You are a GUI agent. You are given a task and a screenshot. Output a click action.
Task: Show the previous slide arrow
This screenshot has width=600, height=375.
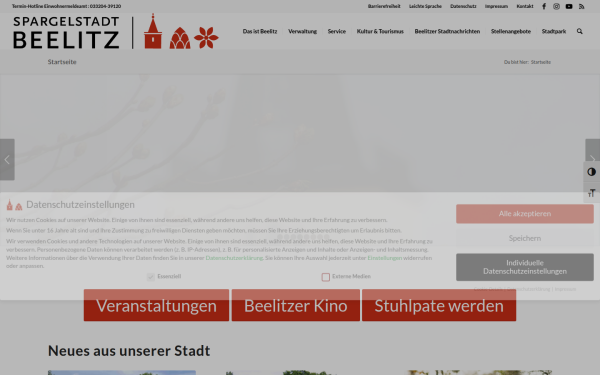pos(7,160)
